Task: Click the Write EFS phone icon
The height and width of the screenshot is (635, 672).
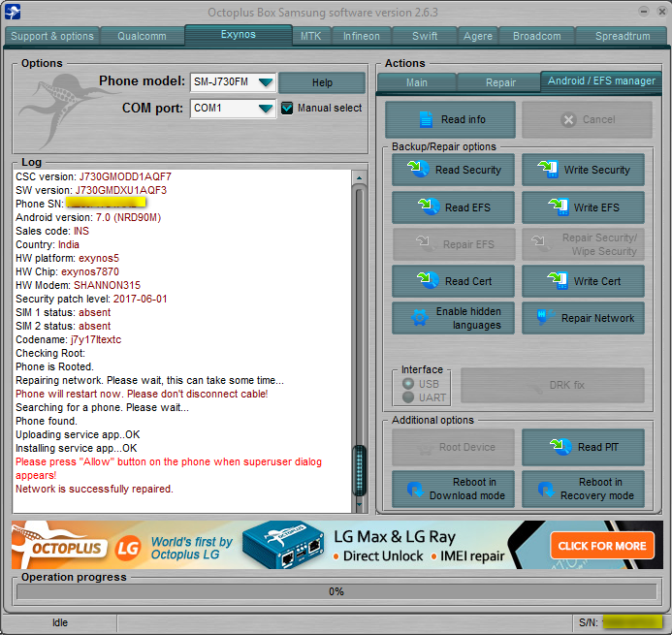Action: pyautogui.click(x=559, y=206)
